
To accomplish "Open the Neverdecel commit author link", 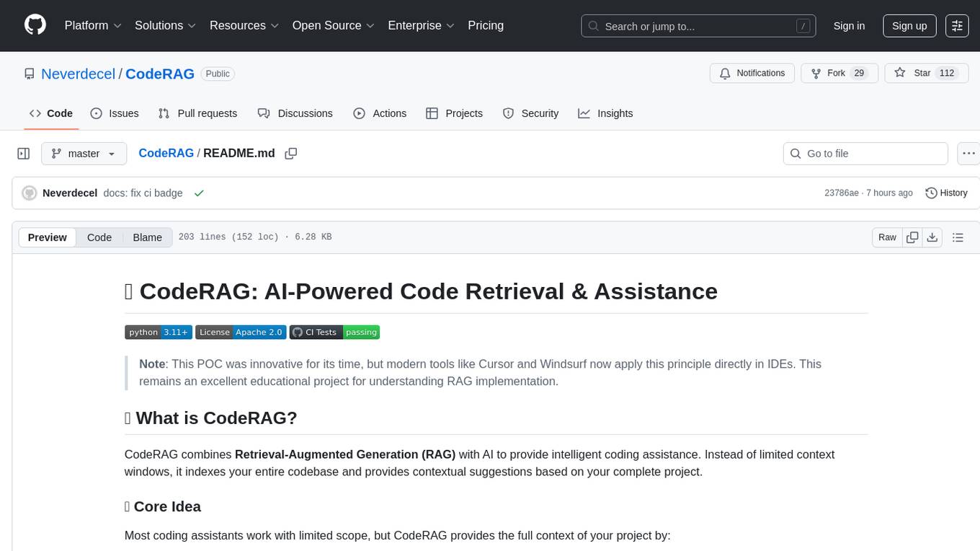I will tap(70, 193).
